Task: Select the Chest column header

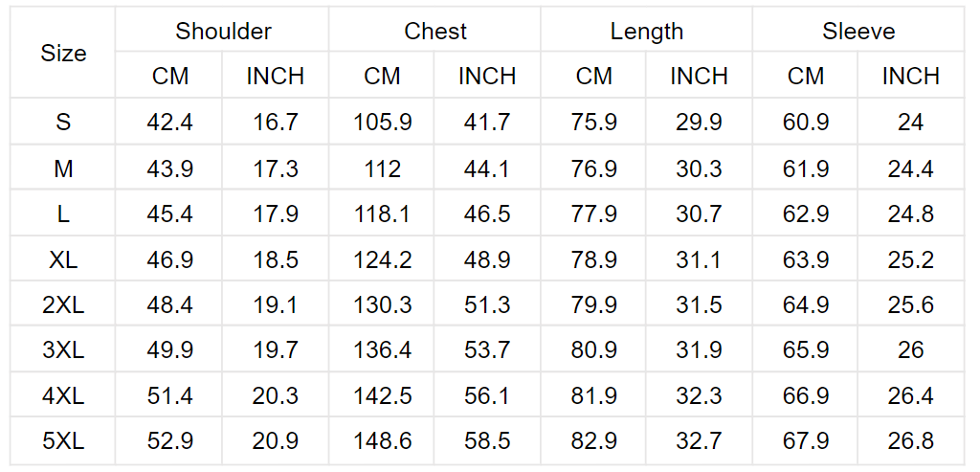Action: 434,30
